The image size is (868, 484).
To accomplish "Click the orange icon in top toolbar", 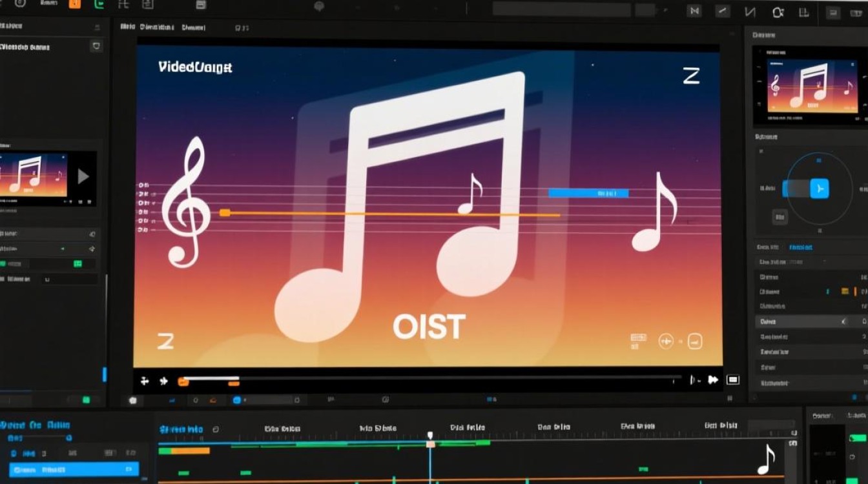I will point(75,5).
